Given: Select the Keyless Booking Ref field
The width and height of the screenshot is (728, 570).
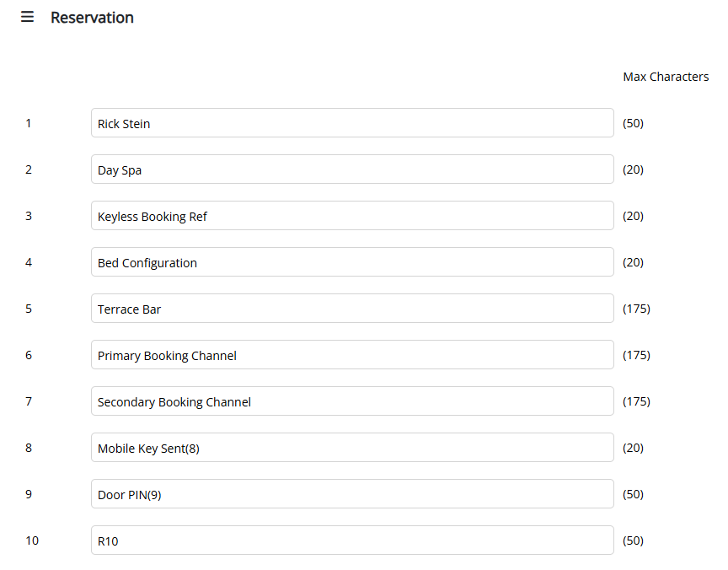Looking at the screenshot, I should click(352, 216).
